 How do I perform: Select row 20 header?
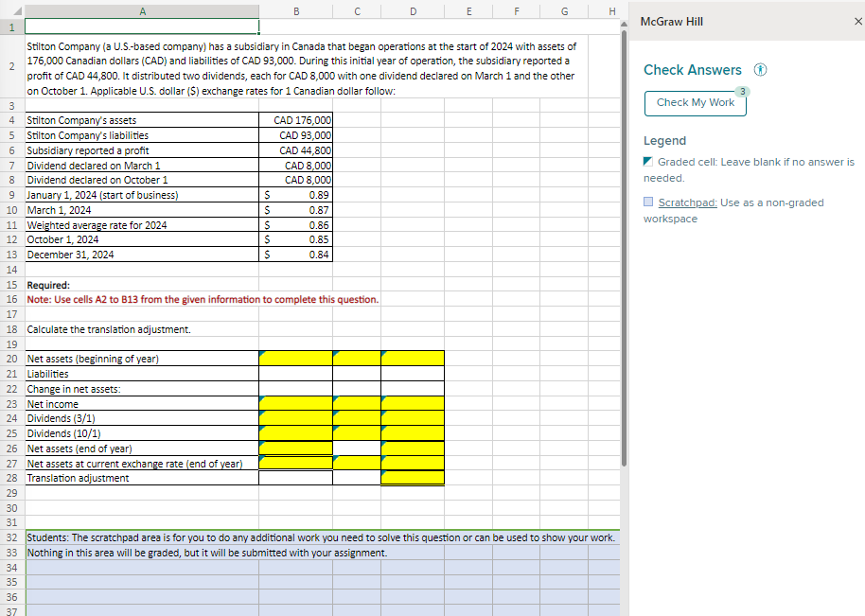12,359
